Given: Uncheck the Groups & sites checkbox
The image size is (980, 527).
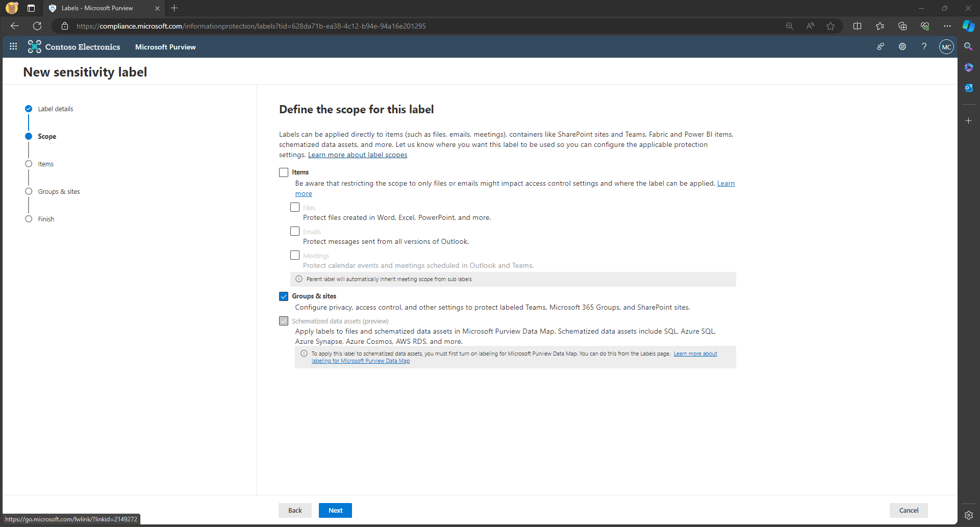Looking at the screenshot, I should click(x=284, y=296).
